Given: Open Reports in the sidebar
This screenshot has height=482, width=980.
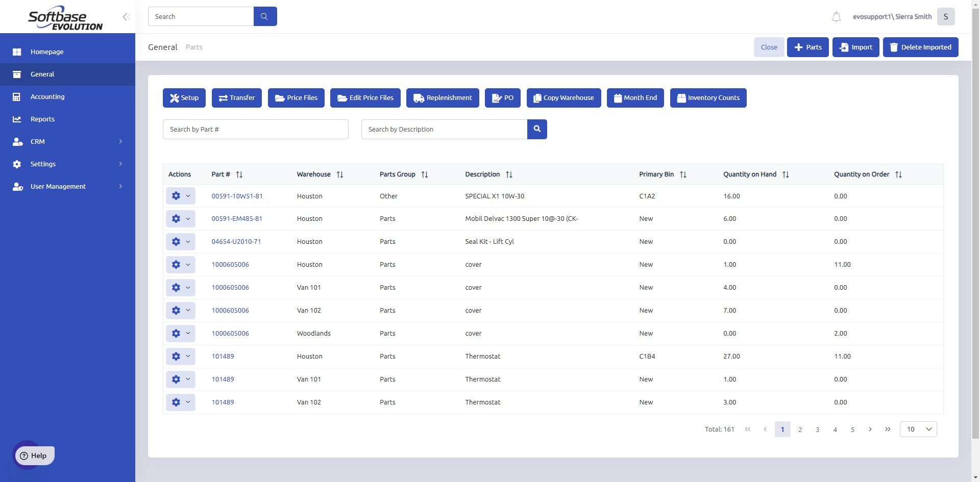Looking at the screenshot, I should tap(67, 119).
